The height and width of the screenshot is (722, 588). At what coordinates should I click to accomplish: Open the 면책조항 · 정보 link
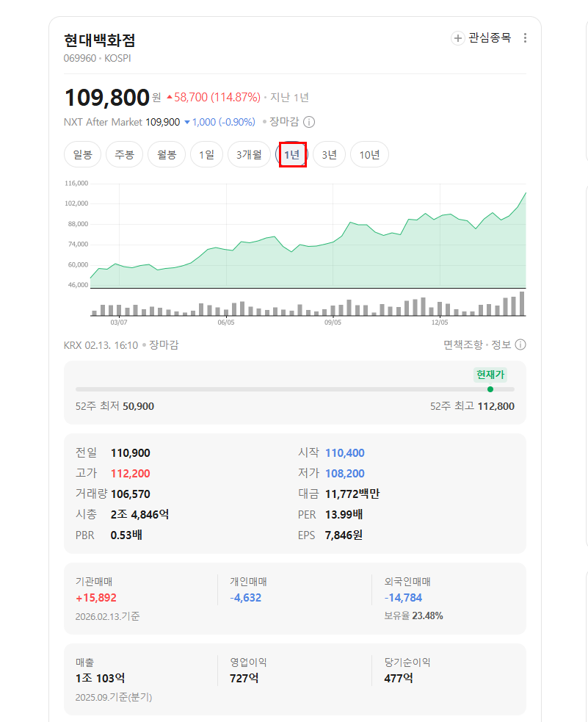477,344
